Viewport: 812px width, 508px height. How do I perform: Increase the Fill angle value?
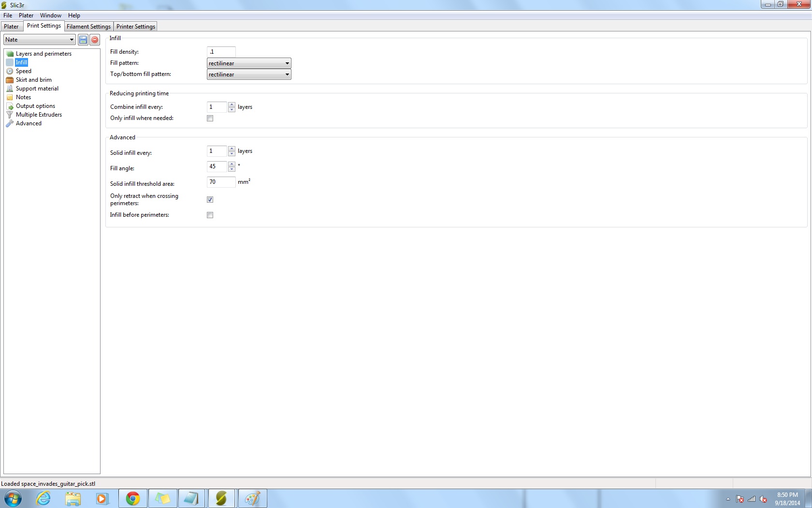tap(232, 164)
